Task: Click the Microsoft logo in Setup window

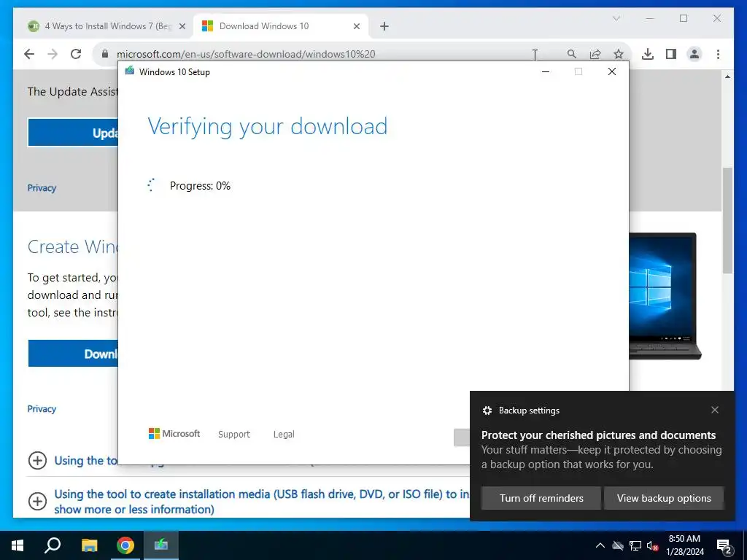Action: (174, 433)
